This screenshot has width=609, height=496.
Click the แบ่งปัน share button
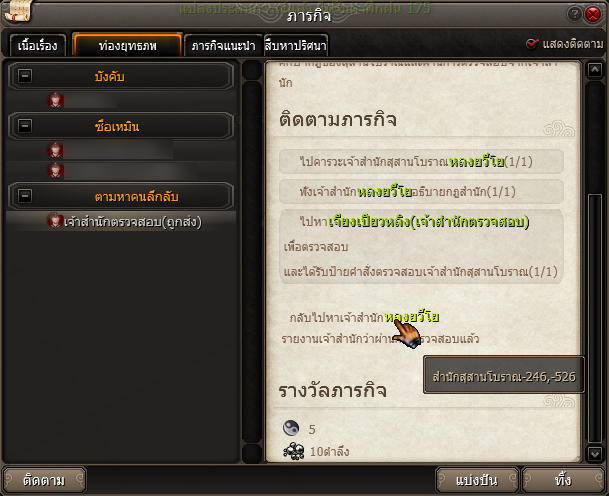477,480
